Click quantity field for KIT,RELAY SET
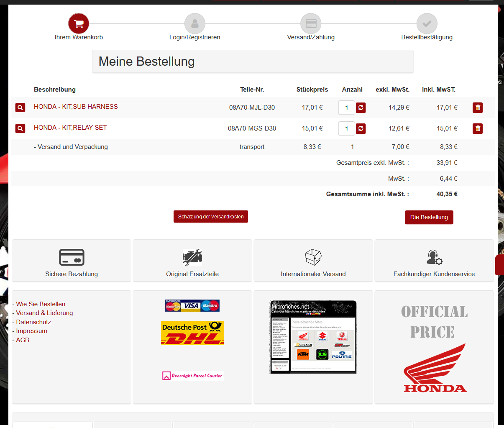The height and width of the screenshot is (428, 504). point(346,128)
